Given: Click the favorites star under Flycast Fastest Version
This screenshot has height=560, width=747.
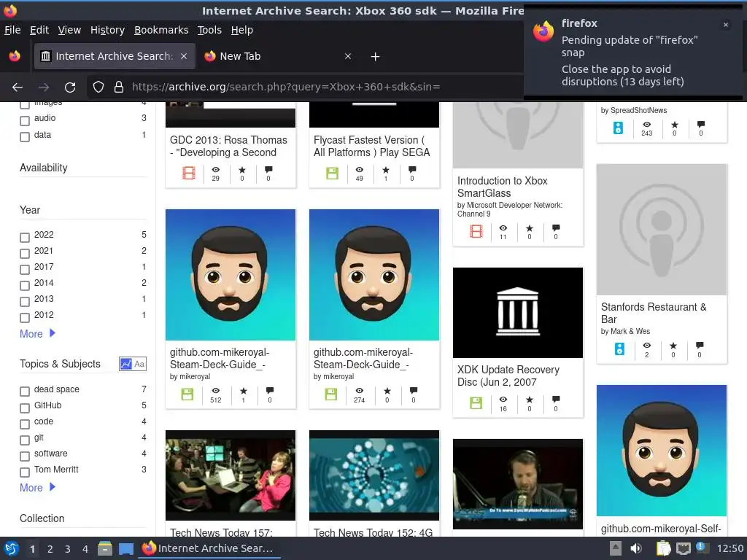Looking at the screenshot, I should [386, 169].
